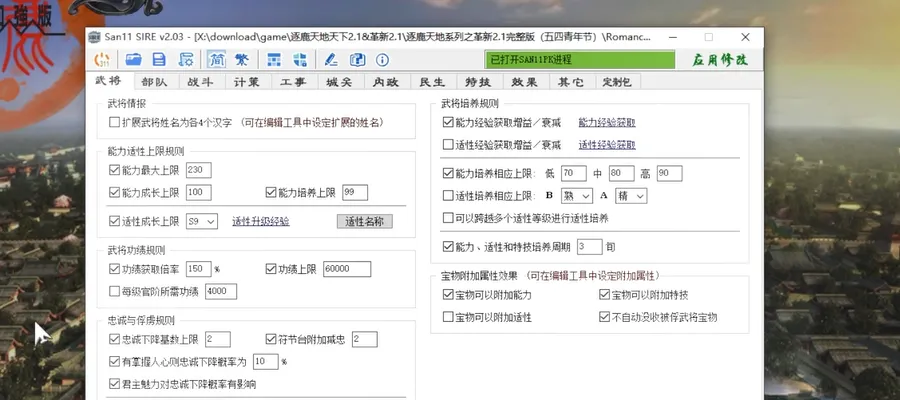Open the 适性经验获取 link
Viewport: 900px width, 400px height.
click(x=607, y=145)
